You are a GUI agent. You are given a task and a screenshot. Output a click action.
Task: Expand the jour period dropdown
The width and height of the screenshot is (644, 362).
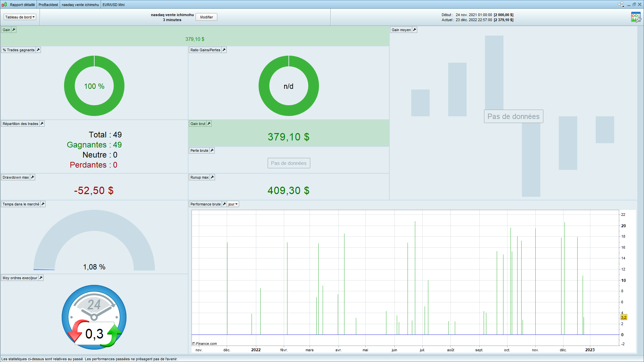click(x=233, y=204)
